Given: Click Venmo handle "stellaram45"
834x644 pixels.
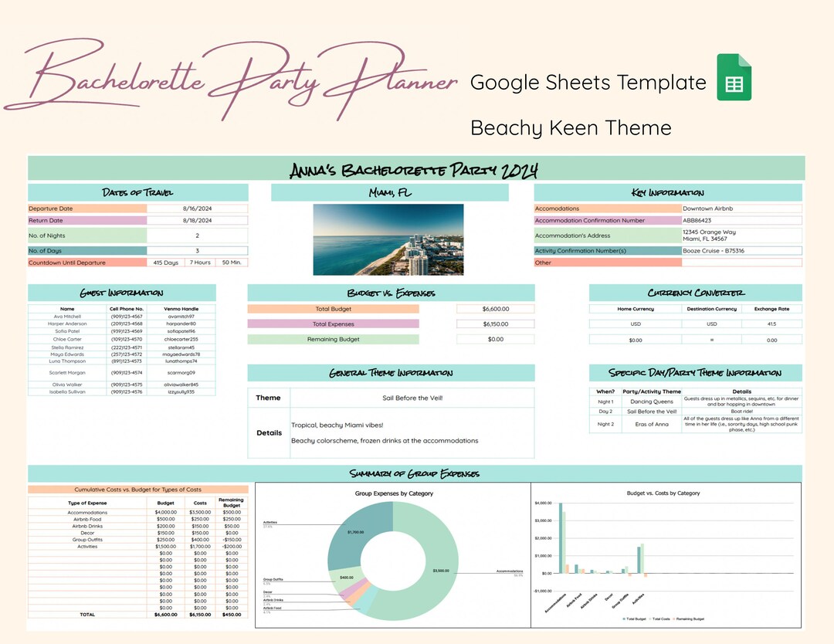Looking at the screenshot, I should point(181,347).
